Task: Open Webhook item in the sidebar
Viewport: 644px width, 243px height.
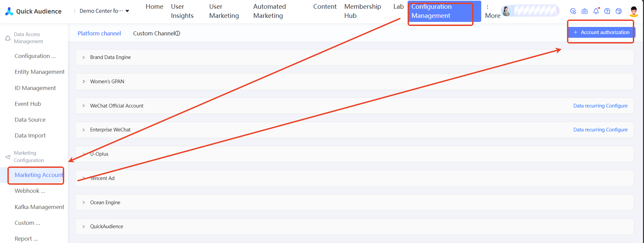Action: (x=30, y=191)
